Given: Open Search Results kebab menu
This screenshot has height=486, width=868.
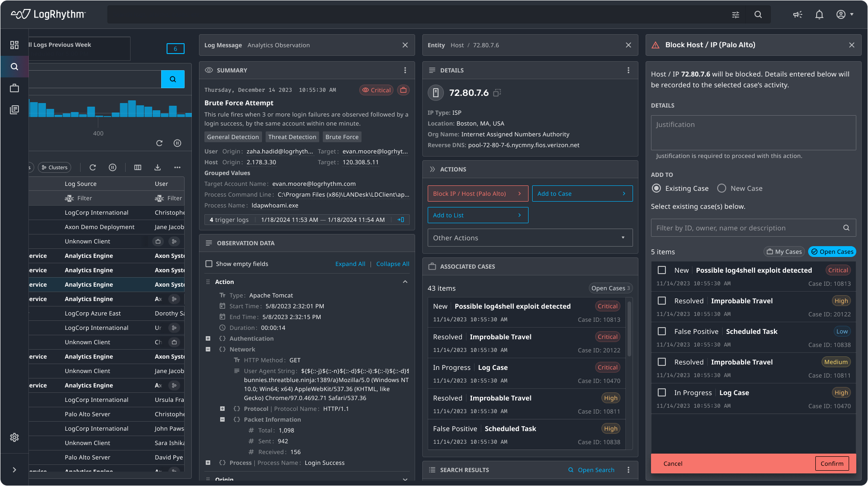Looking at the screenshot, I should [x=628, y=470].
